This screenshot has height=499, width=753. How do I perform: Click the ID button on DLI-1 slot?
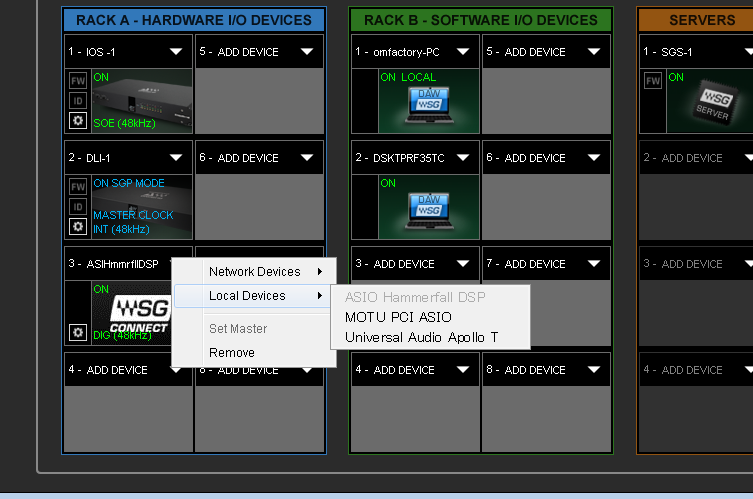(x=78, y=207)
